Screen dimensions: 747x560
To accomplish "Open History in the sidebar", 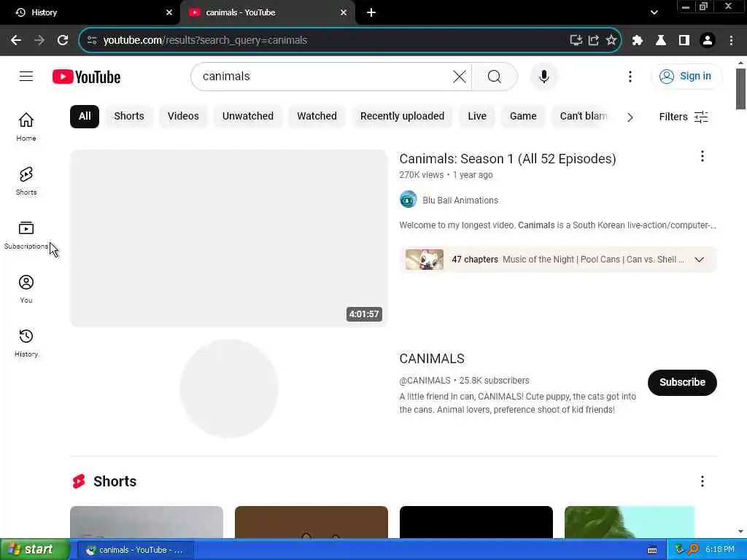I will pos(26,343).
